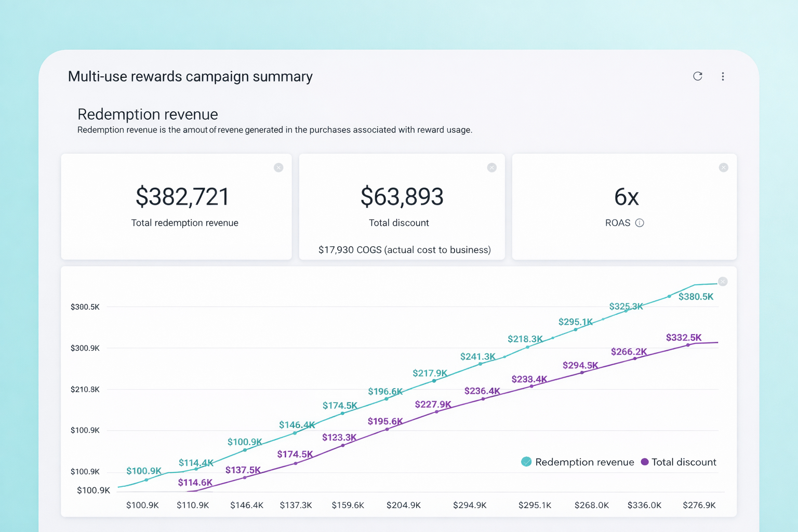This screenshot has height=532, width=798.
Task: Toggle the Redemption revenue legend series
Action: pos(578,462)
